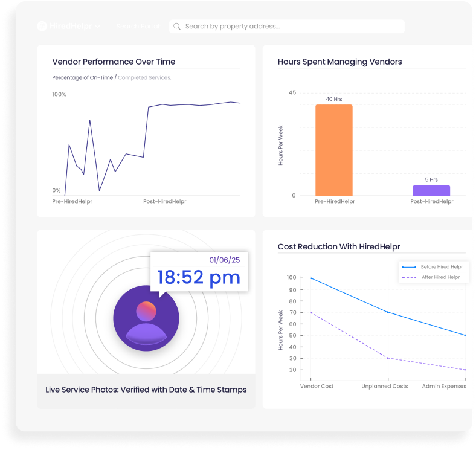Click the 70 value on cost chart axis
Viewport: 476px width, 450px height.
(292, 312)
